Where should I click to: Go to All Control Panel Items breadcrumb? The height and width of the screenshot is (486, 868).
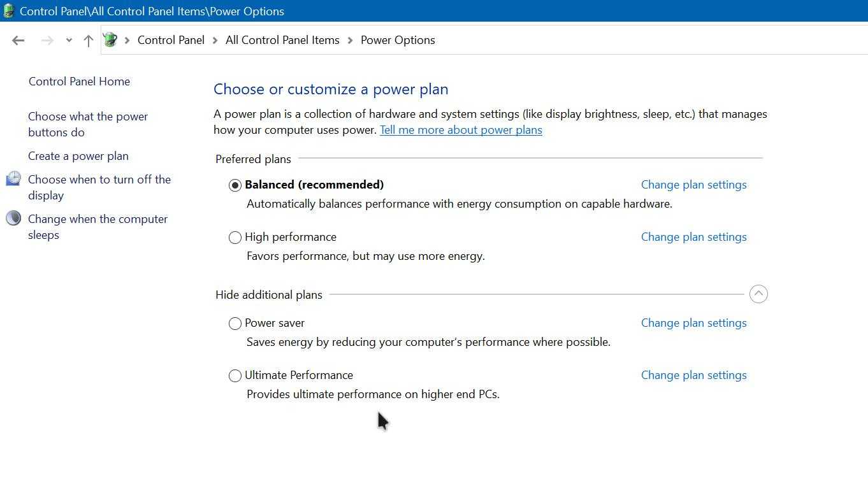coord(282,40)
